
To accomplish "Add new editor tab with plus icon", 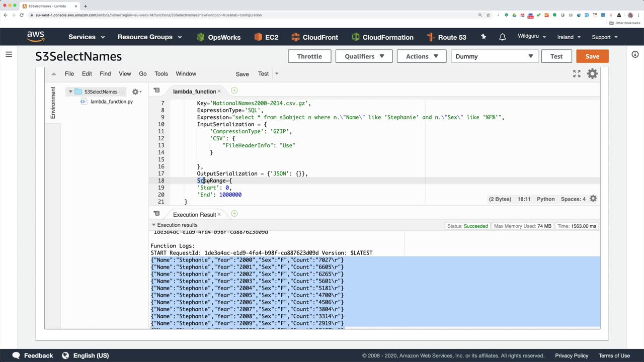I will point(234,90).
